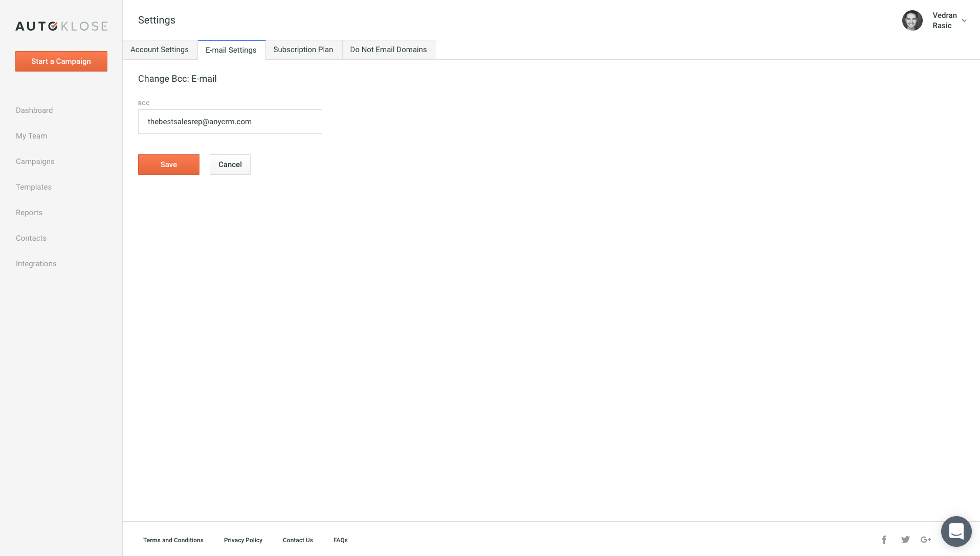
Task: Click the Save button
Action: click(x=169, y=165)
